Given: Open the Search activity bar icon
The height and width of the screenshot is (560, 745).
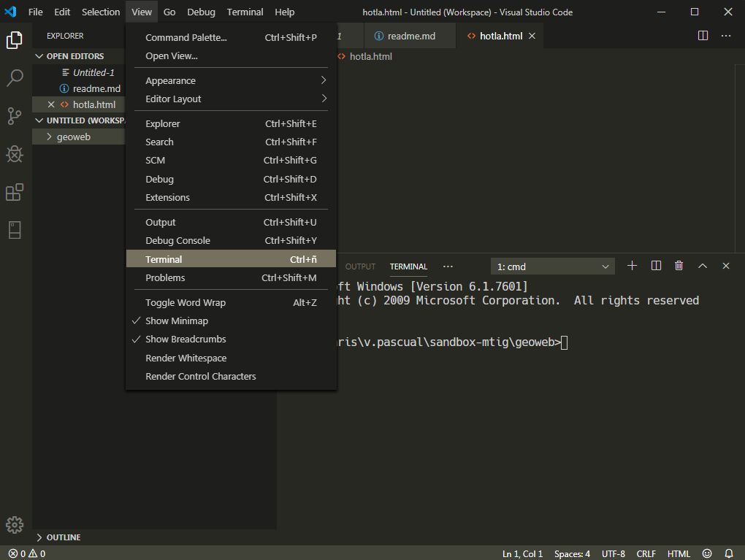Looking at the screenshot, I should (x=15, y=78).
